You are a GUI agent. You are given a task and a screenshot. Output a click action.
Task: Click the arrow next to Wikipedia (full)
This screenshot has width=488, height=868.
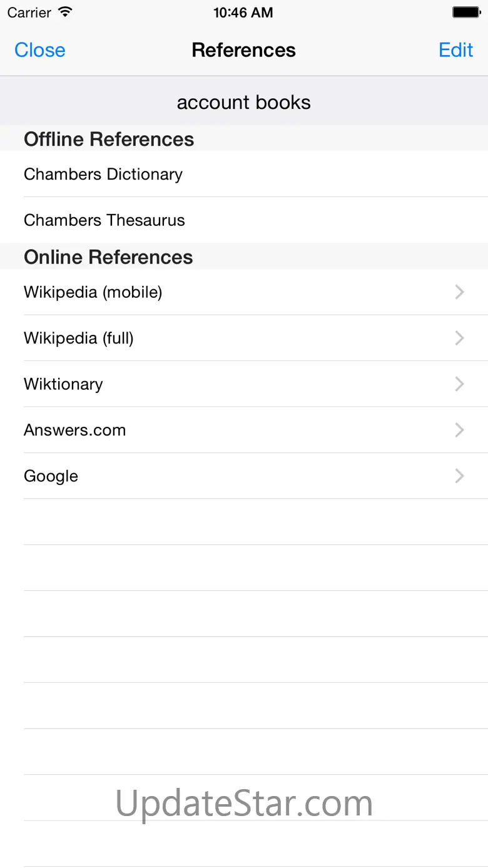[x=459, y=339]
